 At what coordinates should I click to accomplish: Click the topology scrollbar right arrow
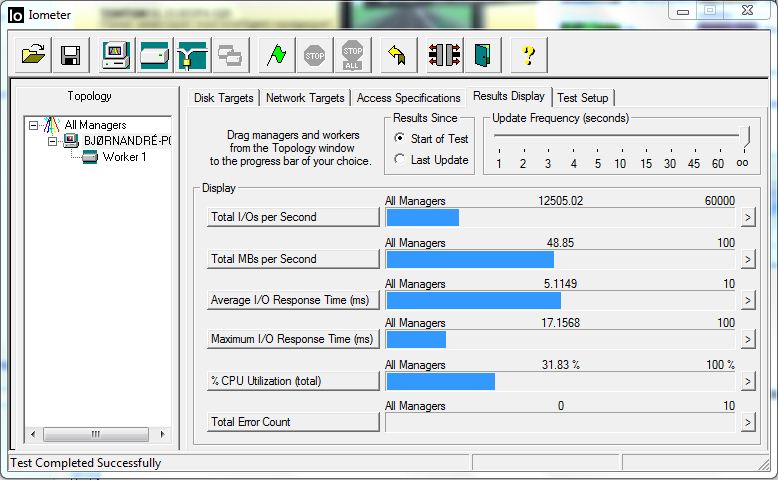(162, 434)
